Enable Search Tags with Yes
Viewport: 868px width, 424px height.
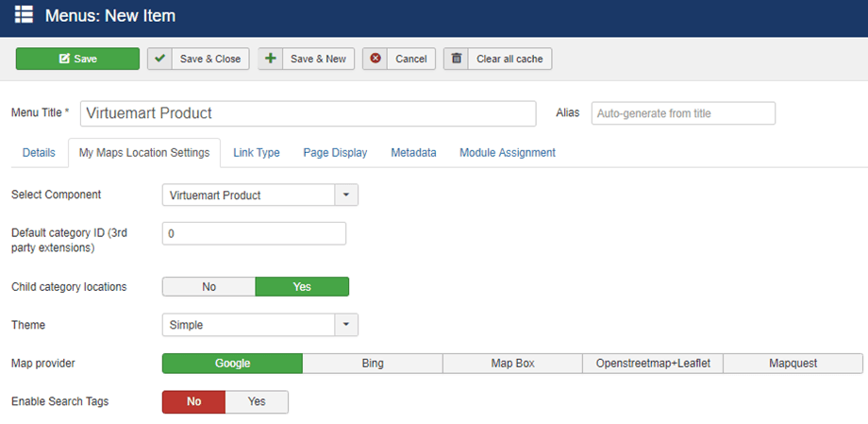(257, 401)
